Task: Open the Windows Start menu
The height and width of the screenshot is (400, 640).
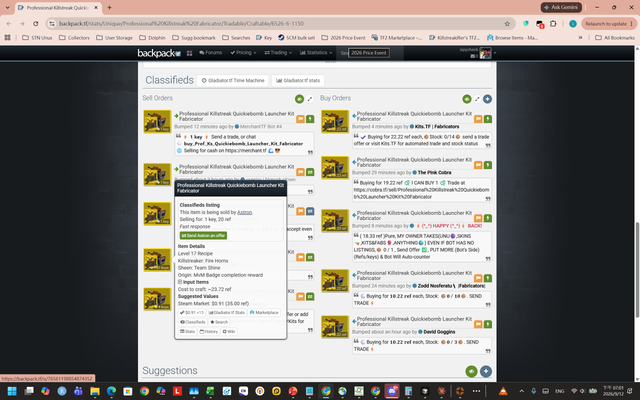Action: tap(12, 391)
